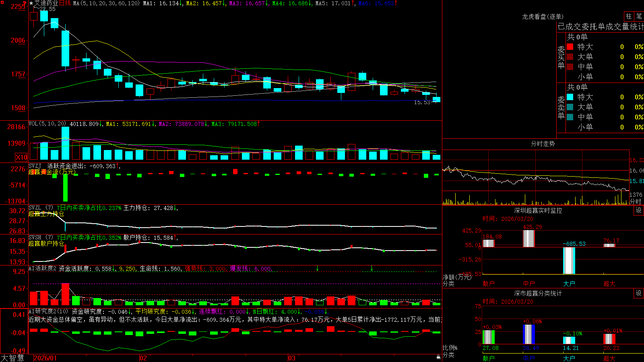644x362 pixels.
Task: Click the red 特大 swatch in 委买单
Action: (570, 47)
